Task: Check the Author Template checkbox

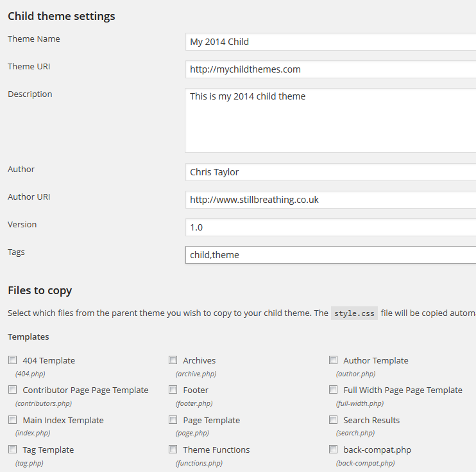Action: point(333,360)
